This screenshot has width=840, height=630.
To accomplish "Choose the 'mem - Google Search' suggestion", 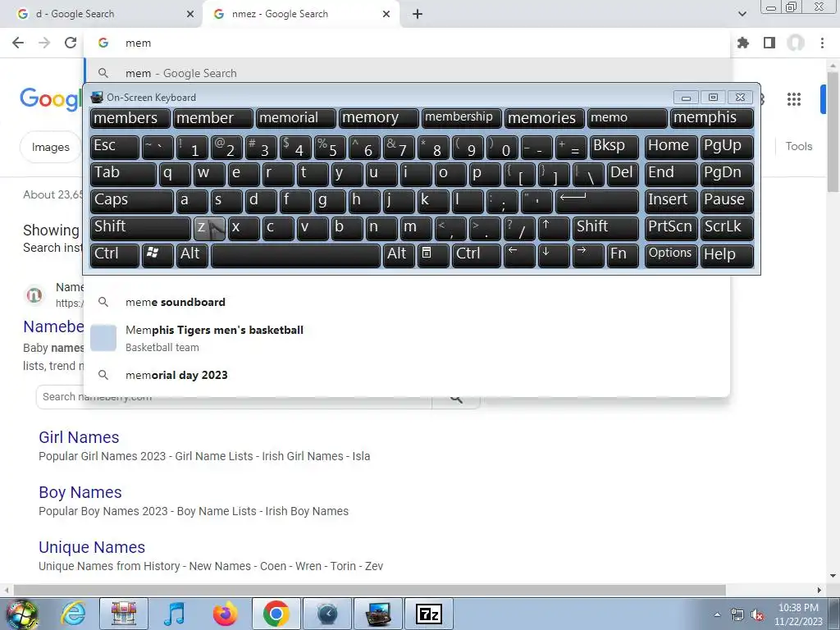I will coord(407,73).
